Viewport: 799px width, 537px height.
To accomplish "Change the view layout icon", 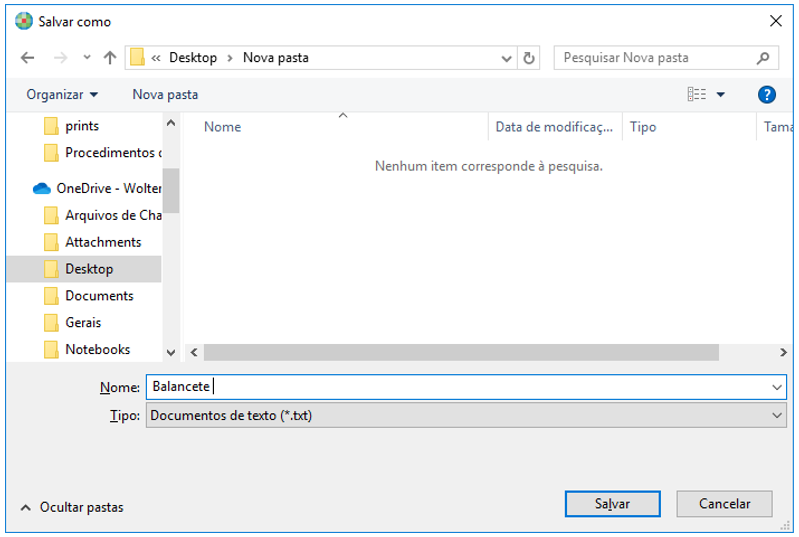I will pos(697,94).
